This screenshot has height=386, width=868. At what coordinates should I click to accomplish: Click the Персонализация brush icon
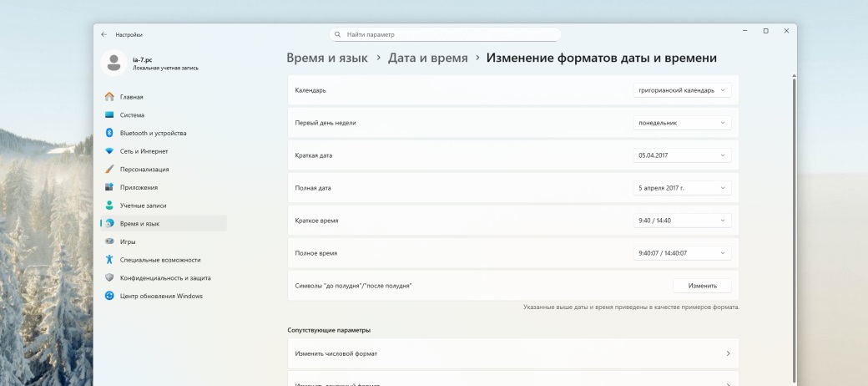coord(109,170)
